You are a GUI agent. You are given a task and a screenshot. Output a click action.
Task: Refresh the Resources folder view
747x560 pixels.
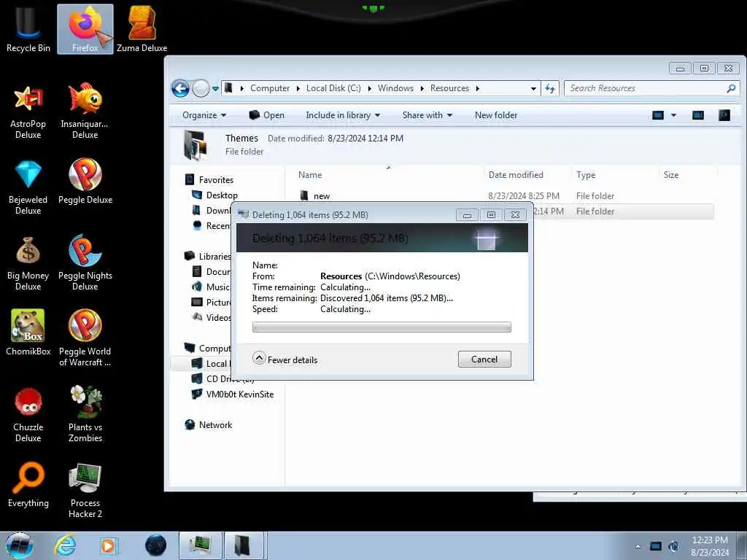550,88
